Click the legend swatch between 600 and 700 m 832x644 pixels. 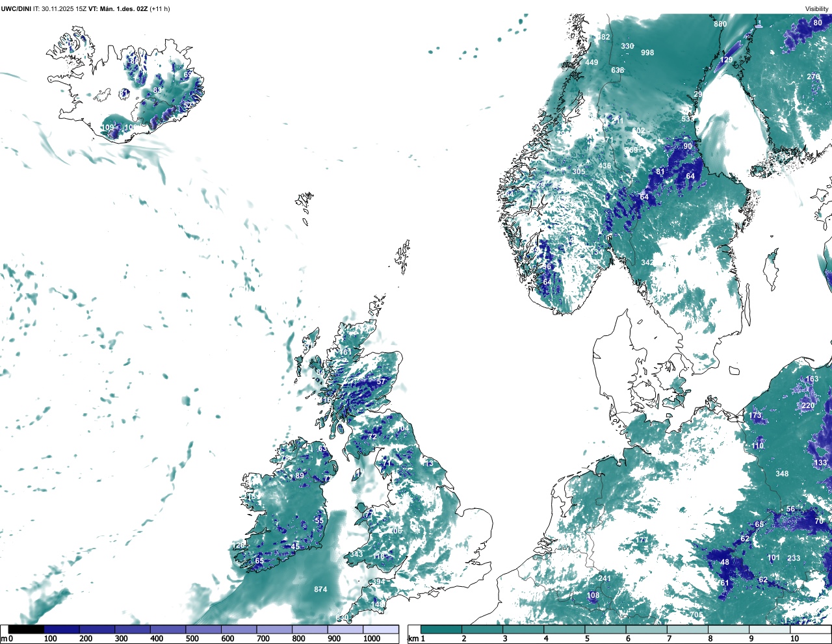coord(239,629)
